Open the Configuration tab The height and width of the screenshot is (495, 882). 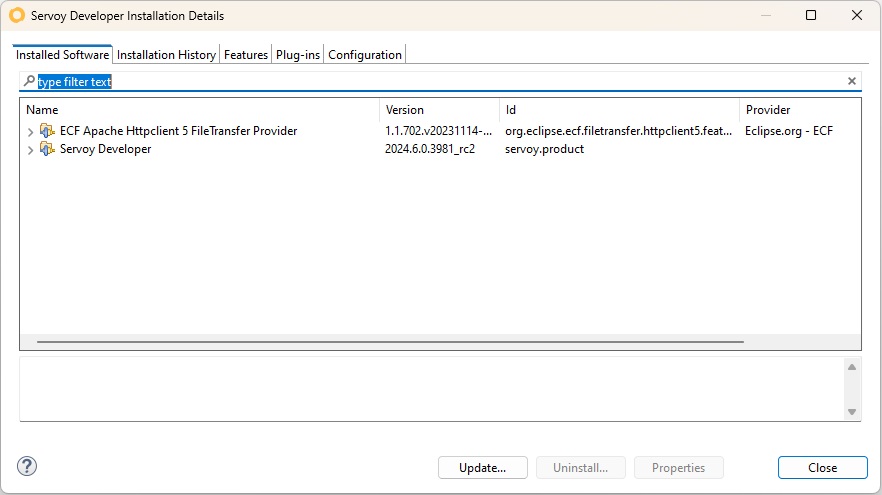pyautogui.click(x=364, y=55)
